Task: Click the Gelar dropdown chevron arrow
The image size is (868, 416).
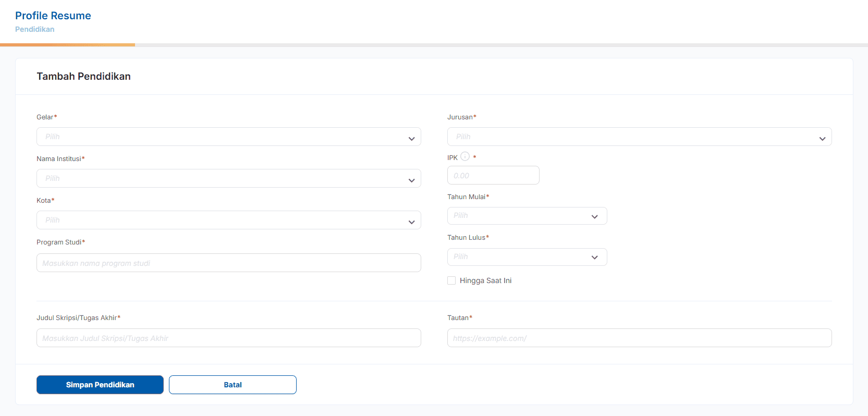Action: coord(411,139)
